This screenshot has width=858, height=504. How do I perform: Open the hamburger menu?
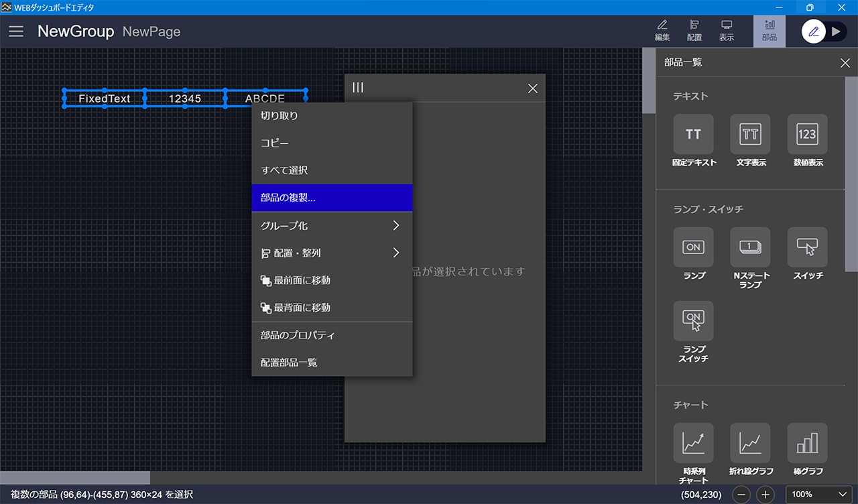coord(16,31)
